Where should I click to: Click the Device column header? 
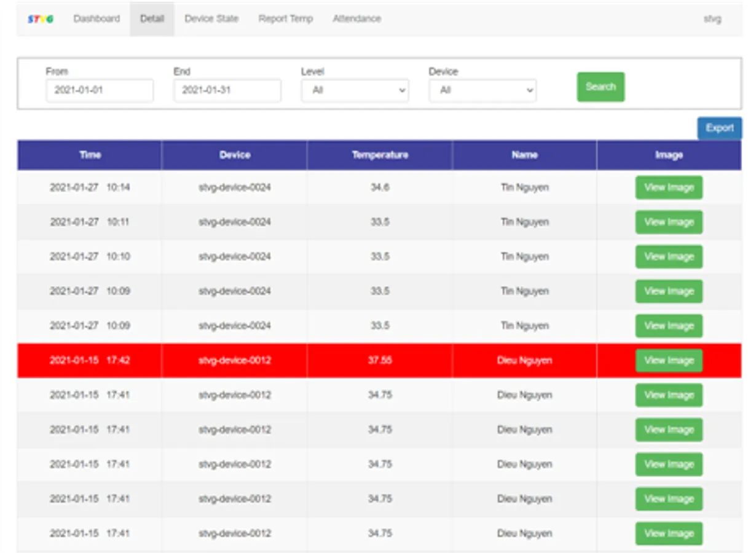click(235, 155)
